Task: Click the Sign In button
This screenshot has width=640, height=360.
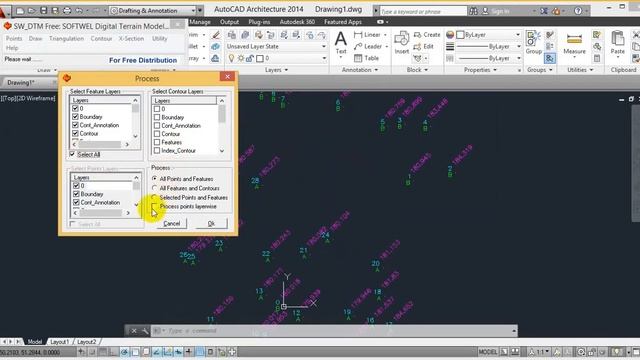Action: click(500, 11)
